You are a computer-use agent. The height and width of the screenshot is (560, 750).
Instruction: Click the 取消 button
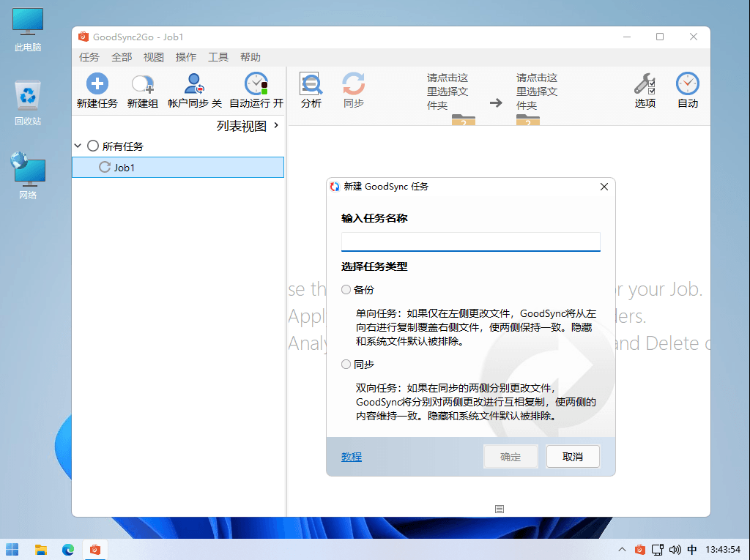click(573, 457)
